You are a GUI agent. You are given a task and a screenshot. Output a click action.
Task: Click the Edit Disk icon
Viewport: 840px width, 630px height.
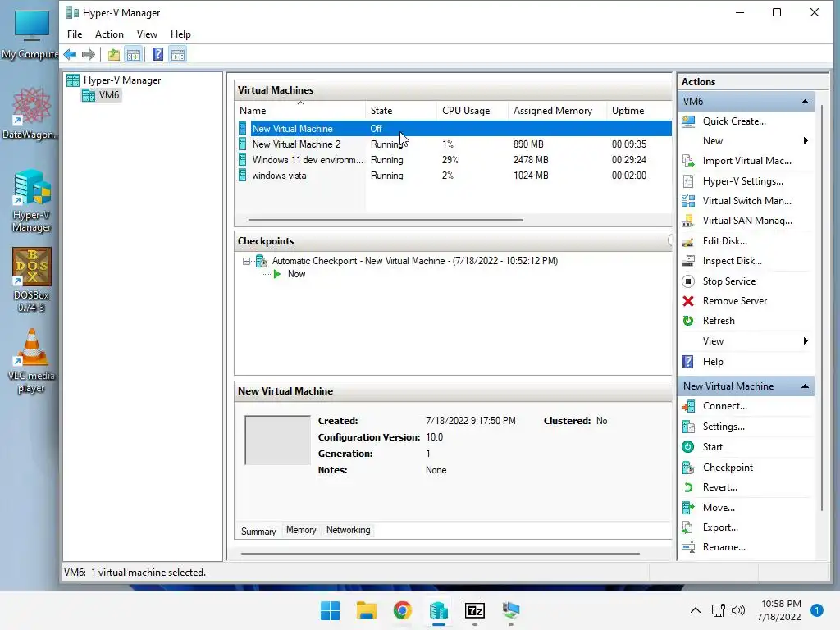(688, 241)
